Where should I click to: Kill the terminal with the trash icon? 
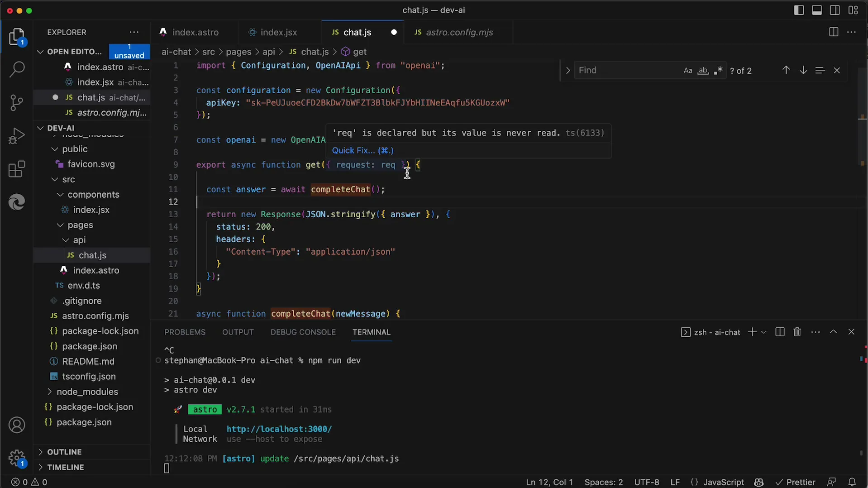click(x=797, y=332)
